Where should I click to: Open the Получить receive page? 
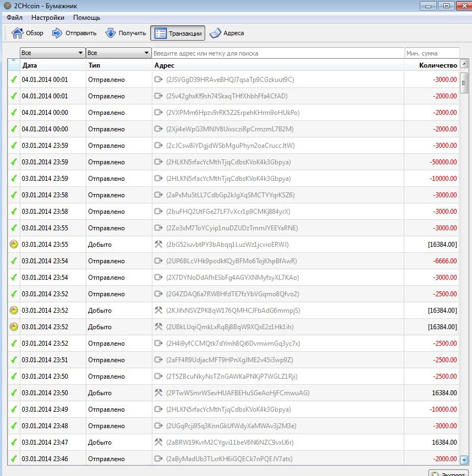tap(125, 33)
